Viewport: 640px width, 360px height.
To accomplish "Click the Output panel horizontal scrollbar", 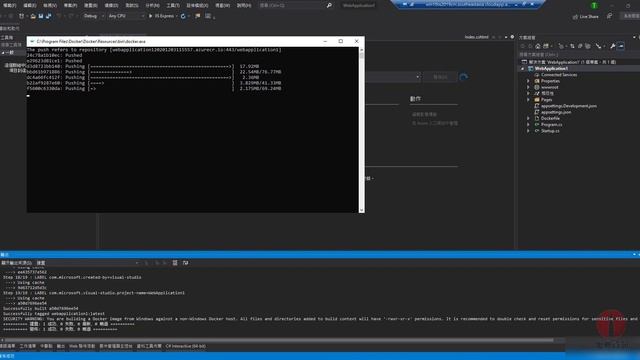I will pyautogui.click(x=279, y=340).
